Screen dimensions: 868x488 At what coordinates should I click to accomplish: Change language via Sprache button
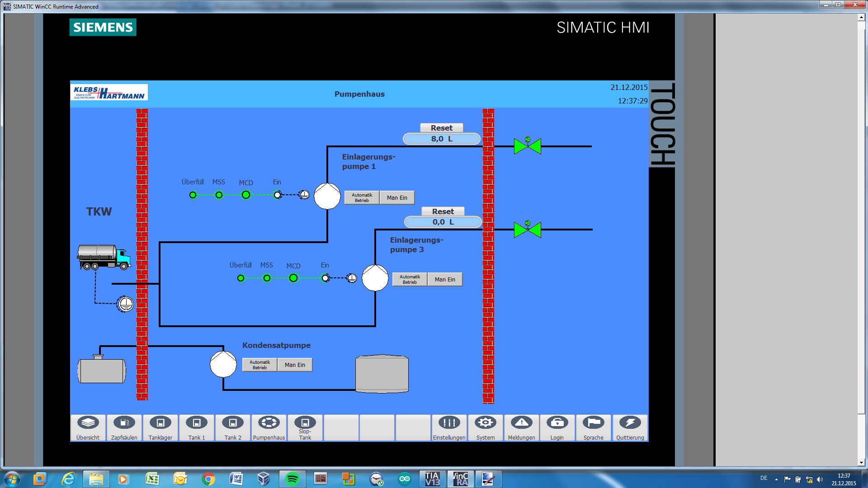pyautogui.click(x=593, y=427)
